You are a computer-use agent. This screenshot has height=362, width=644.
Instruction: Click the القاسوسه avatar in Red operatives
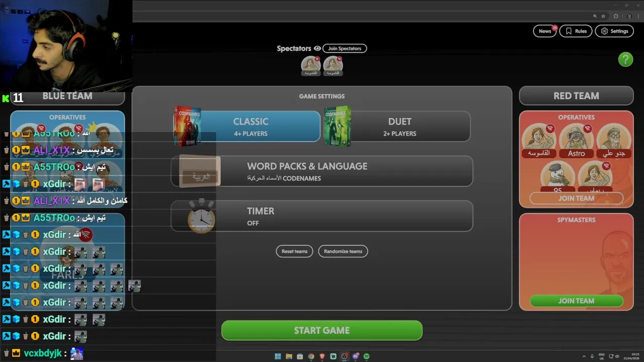[539, 141]
